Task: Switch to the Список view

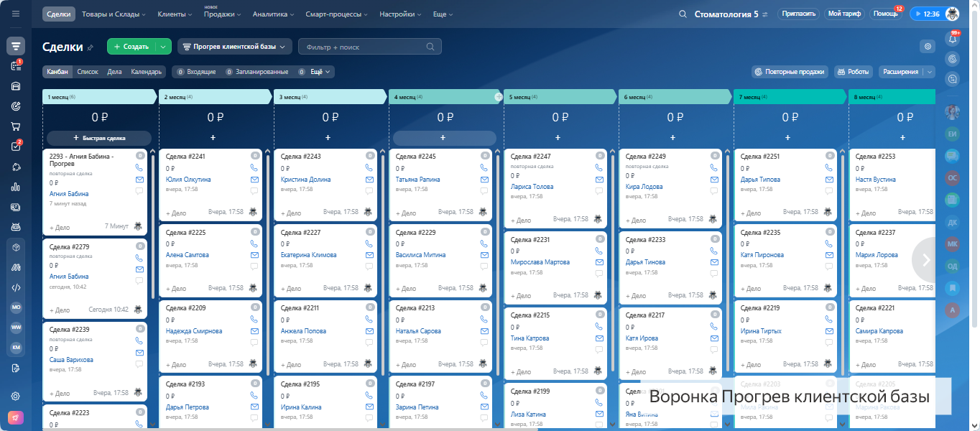Action: [88, 72]
